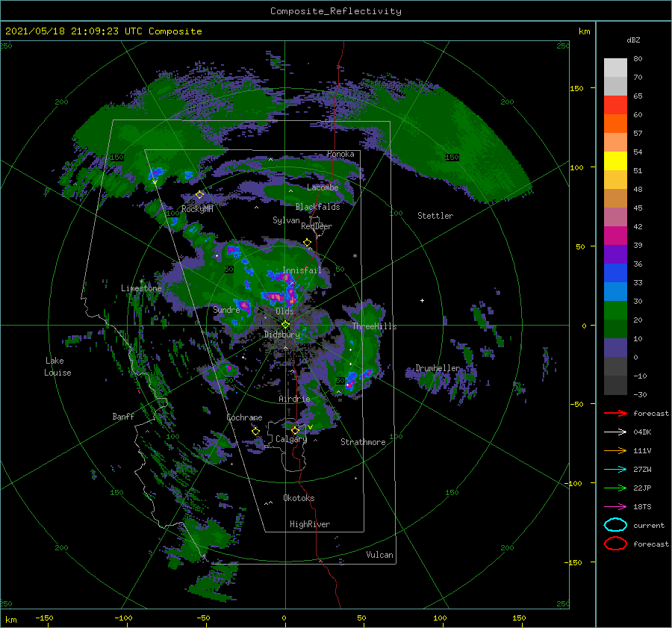Click the RockyMH label

pyautogui.click(x=197, y=209)
